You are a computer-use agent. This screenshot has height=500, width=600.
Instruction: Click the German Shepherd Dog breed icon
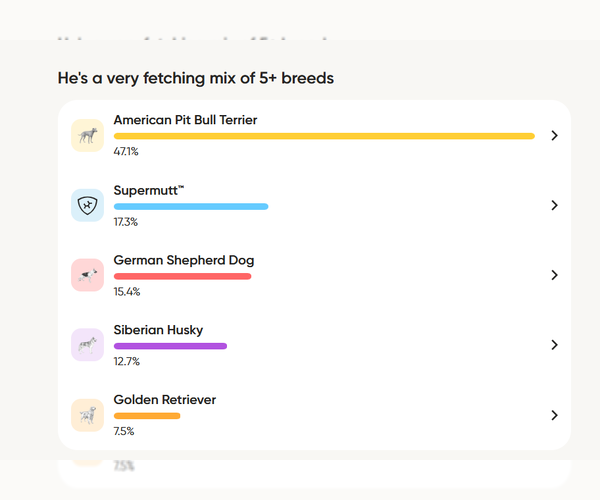pyautogui.click(x=87, y=275)
